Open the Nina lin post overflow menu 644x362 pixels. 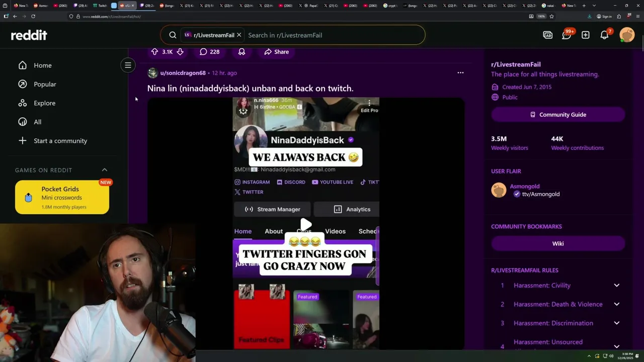pyautogui.click(x=460, y=73)
